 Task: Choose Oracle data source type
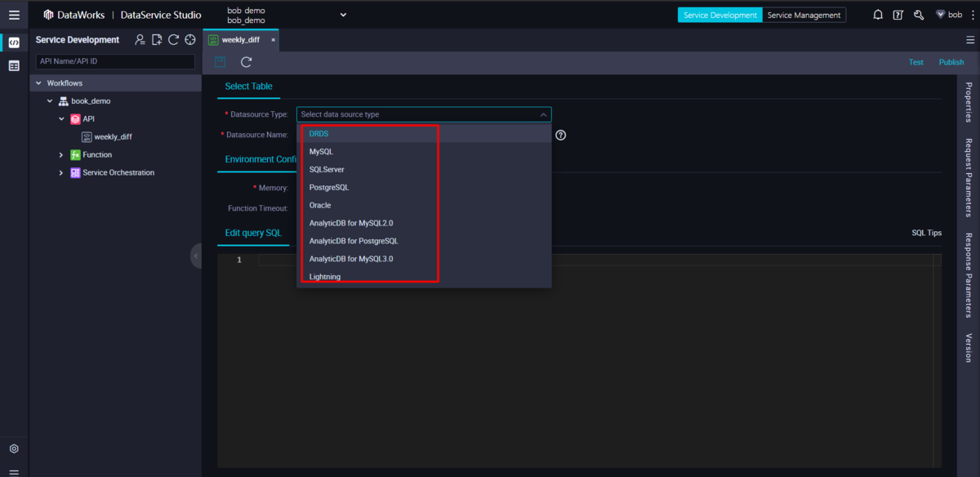(x=424, y=205)
